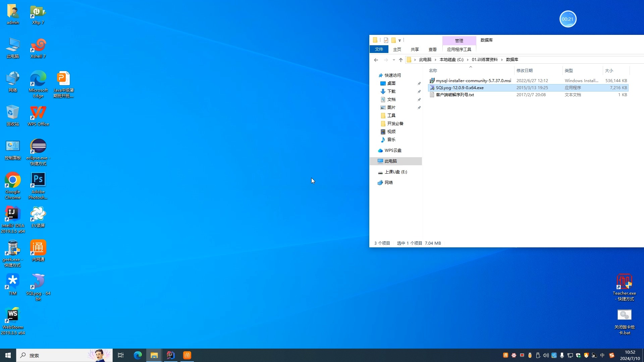The width and height of the screenshot is (644, 362).
Task: Select WebStorm 2019.3.5 desktop icon
Action: click(x=13, y=321)
